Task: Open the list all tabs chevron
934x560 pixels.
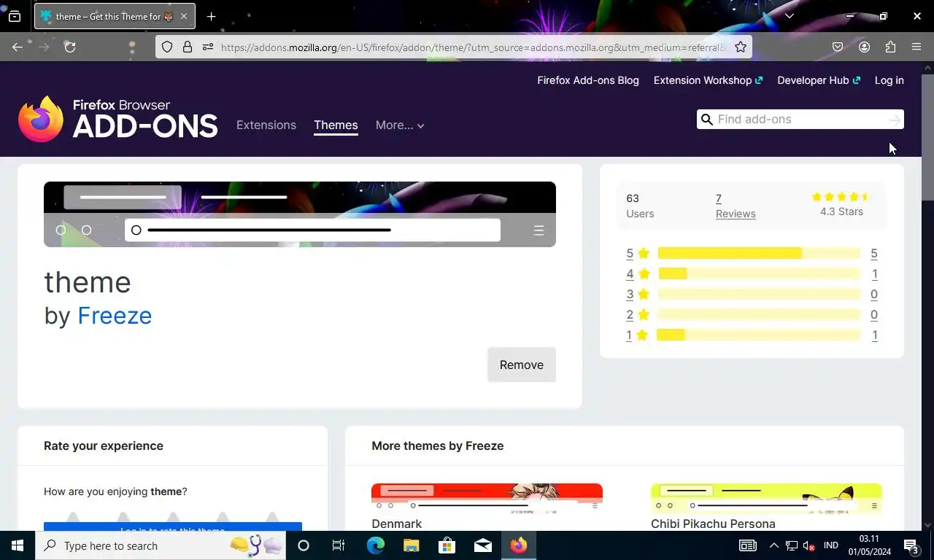Action: (x=789, y=16)
